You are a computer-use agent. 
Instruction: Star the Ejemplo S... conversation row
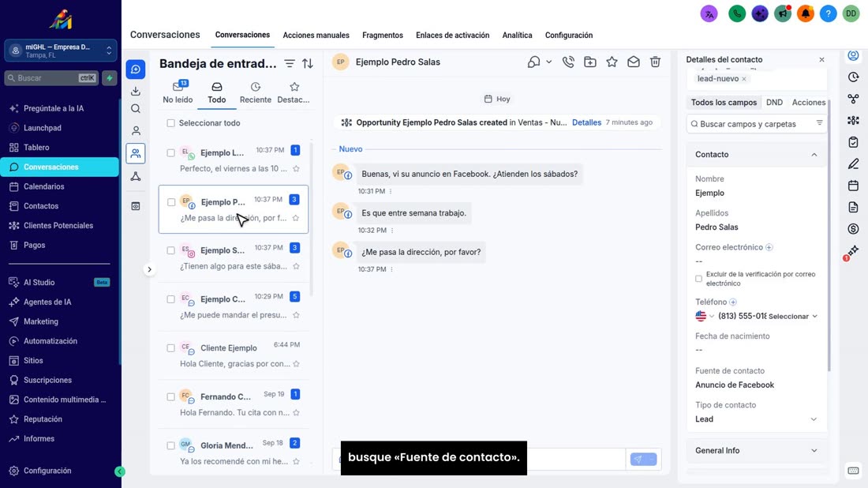[x=296, y=266]
